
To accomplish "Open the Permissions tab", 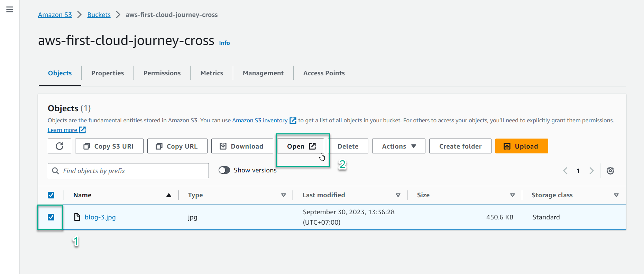I will [162, 73].
